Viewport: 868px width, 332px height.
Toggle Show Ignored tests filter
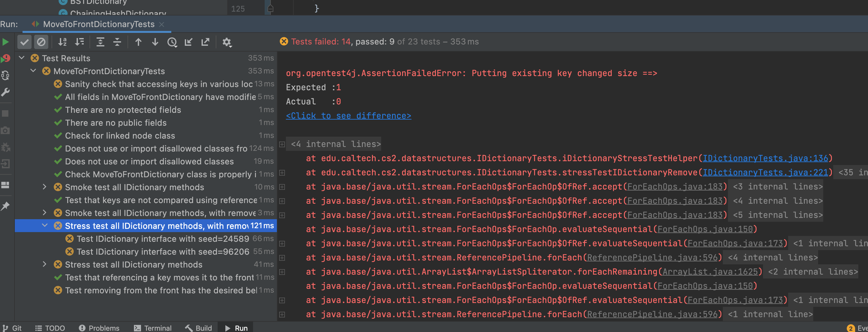click(41, 42)
